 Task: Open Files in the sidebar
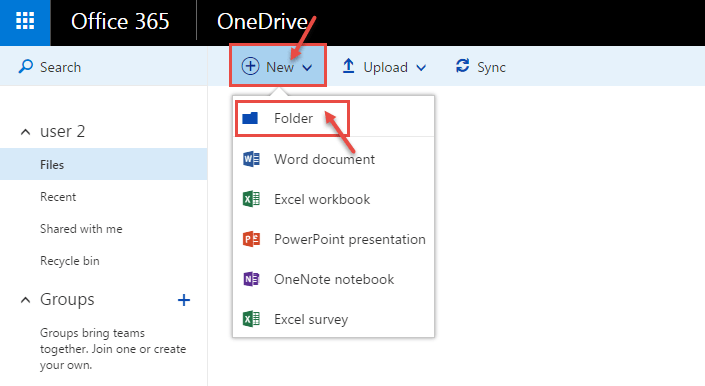click(x=103, y=164)
